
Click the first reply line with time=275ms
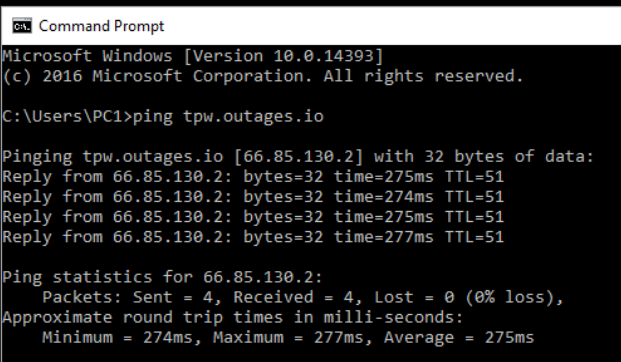(253, 177)
